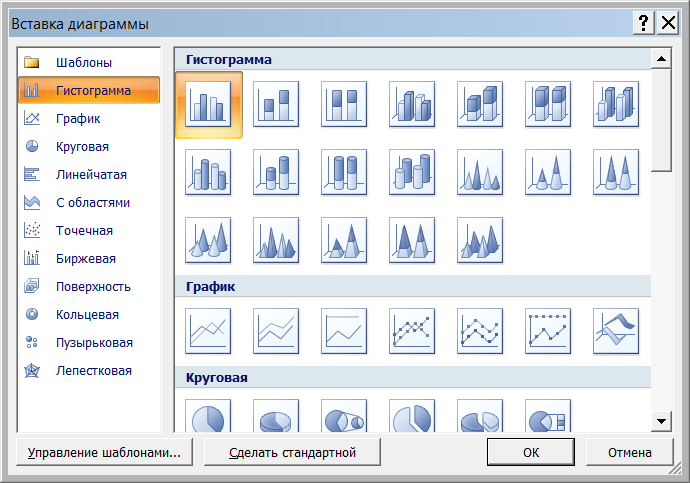Viewport: 690px width, 483px height.
Task: Select the clustered cone chart icon
Action: [x=480, y=172]
